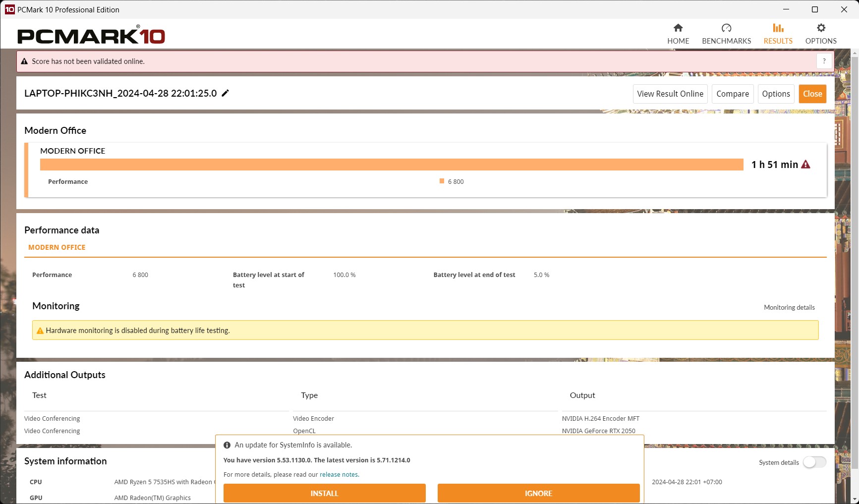The width and height of the screenshot is (859, 504).
Task: Click warning icon in hardware monitoring notice
Action: [40, 331]
